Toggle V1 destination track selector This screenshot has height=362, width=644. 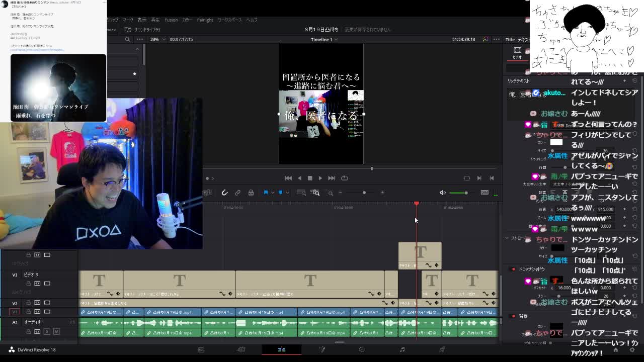[x=15, y=312]
